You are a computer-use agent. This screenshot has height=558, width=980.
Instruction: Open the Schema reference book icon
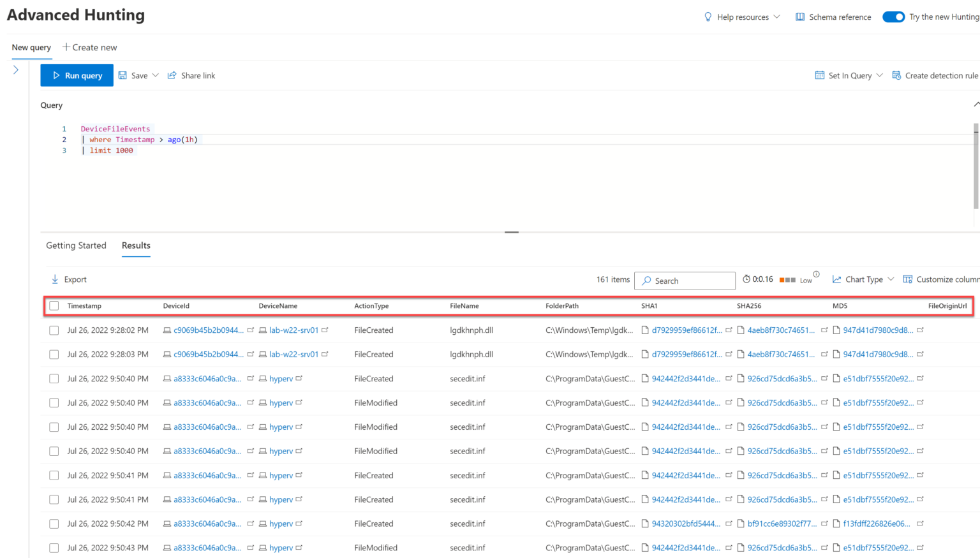799,17
